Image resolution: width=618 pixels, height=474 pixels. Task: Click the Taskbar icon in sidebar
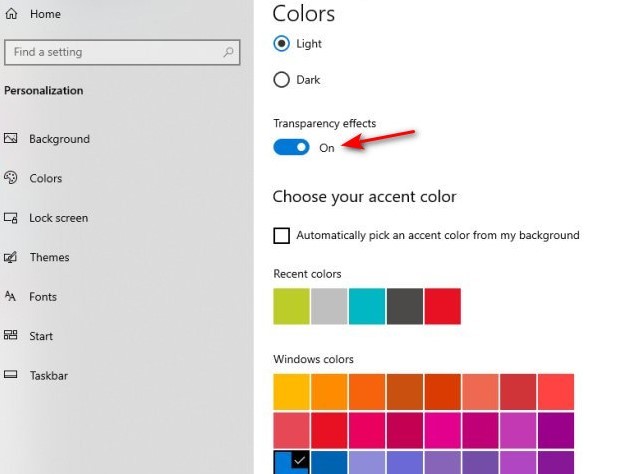coord(11,375)
